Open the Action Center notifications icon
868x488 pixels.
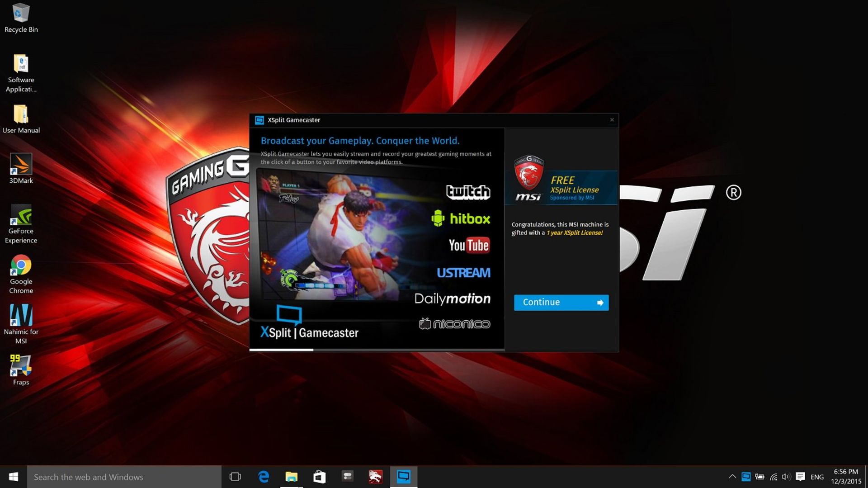[800, 477]
